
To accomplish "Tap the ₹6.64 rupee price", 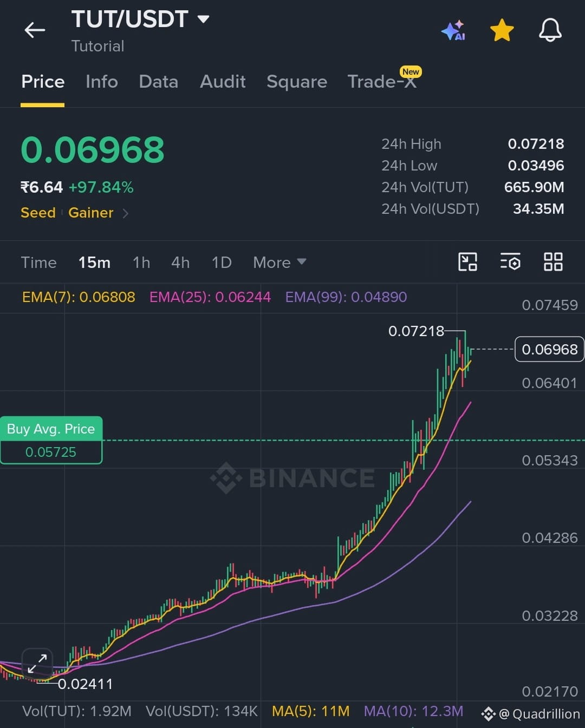I will point(42,187).
